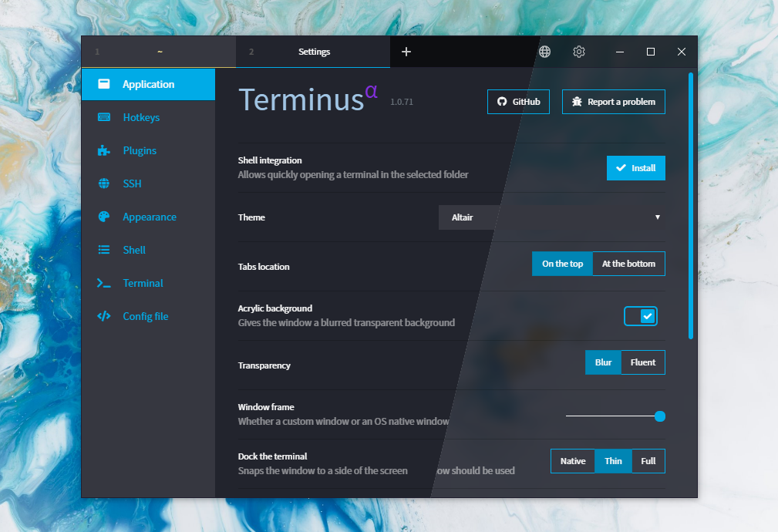Select Fluent transparency option
This screenshot has height=532, width=778.
click(643, 362)
